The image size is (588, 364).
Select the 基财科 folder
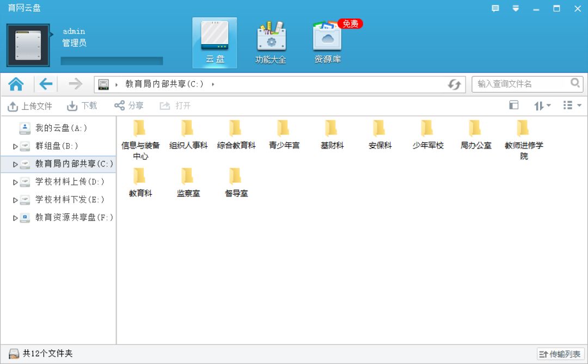pyautogui.click(x=332, y=135)
